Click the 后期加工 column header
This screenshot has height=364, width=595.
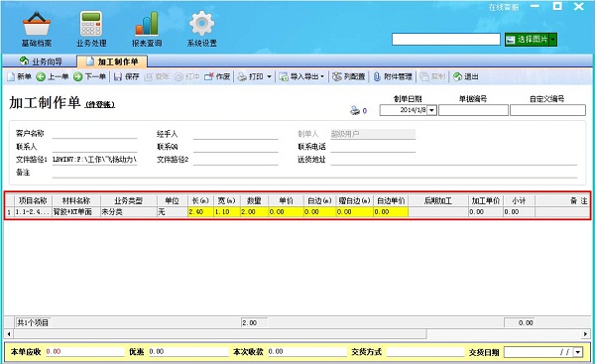438,200
